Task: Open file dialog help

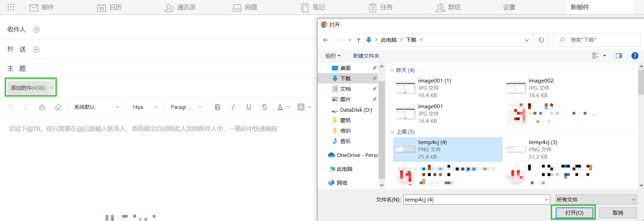Action: point(635,56)
